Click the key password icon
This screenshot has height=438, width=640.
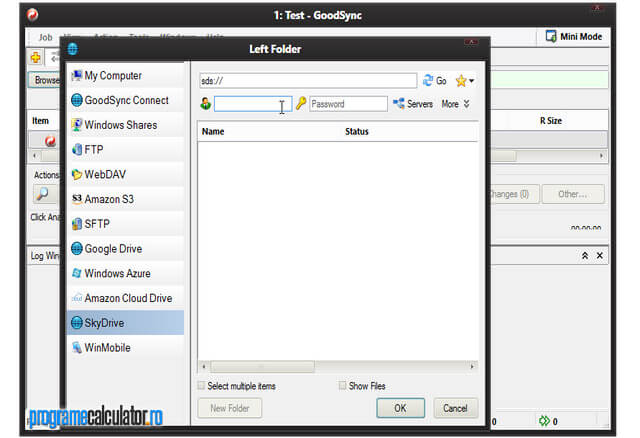click(301, 104)
